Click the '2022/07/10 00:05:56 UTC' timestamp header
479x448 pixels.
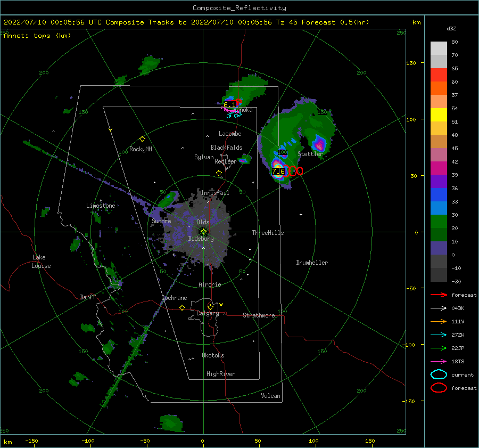(x=53, y=22)
